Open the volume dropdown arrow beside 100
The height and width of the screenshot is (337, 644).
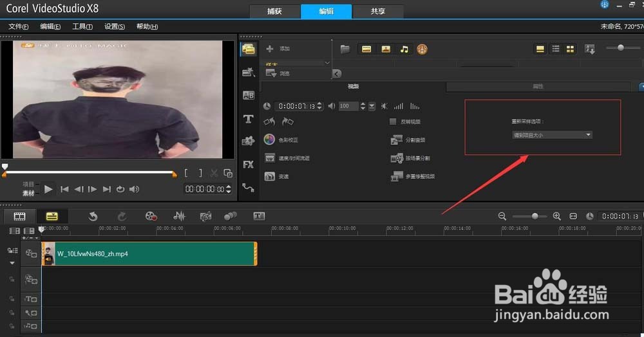point(372,106)
